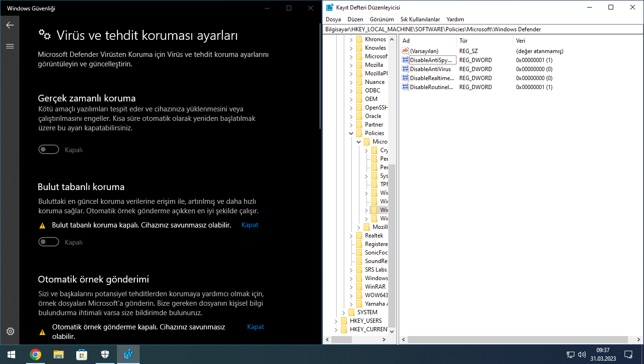
Task: Open File Explorer from the taskbar
Action: point(58,354)
